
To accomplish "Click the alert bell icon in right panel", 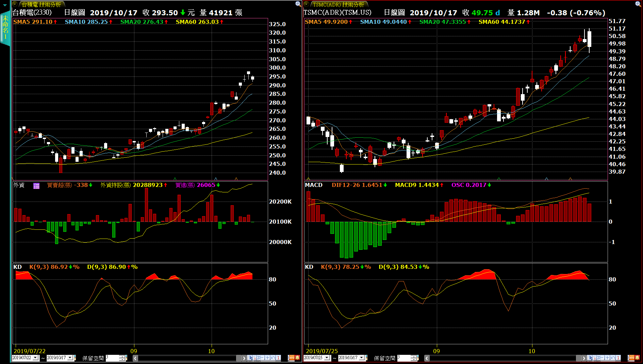I will 637,358.
